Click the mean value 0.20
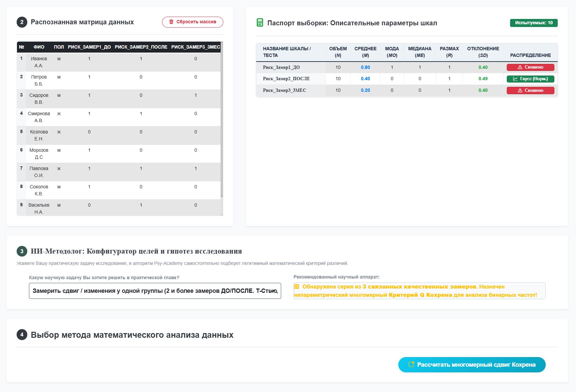 point(365,91)
